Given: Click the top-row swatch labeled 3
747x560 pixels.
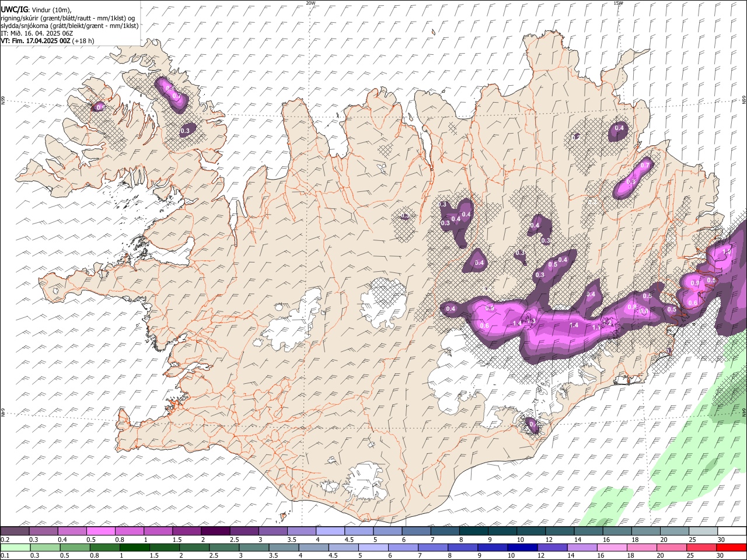Looking at the screenshot, I should [x=273, y=531].
